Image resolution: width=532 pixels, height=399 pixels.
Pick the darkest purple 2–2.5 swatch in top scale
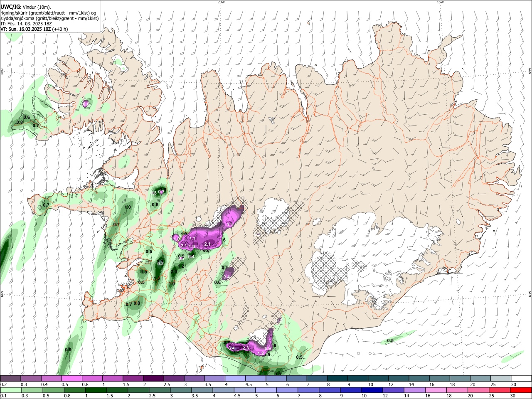pyautogui.click(x=153, y=379)
